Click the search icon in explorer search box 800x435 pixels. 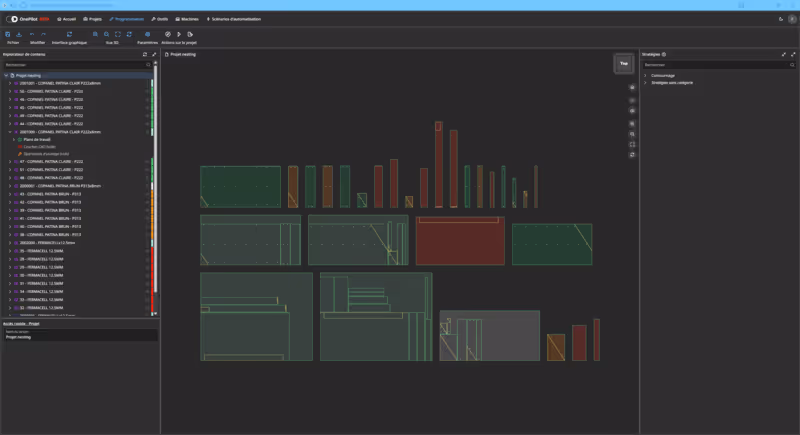point(148,65)
